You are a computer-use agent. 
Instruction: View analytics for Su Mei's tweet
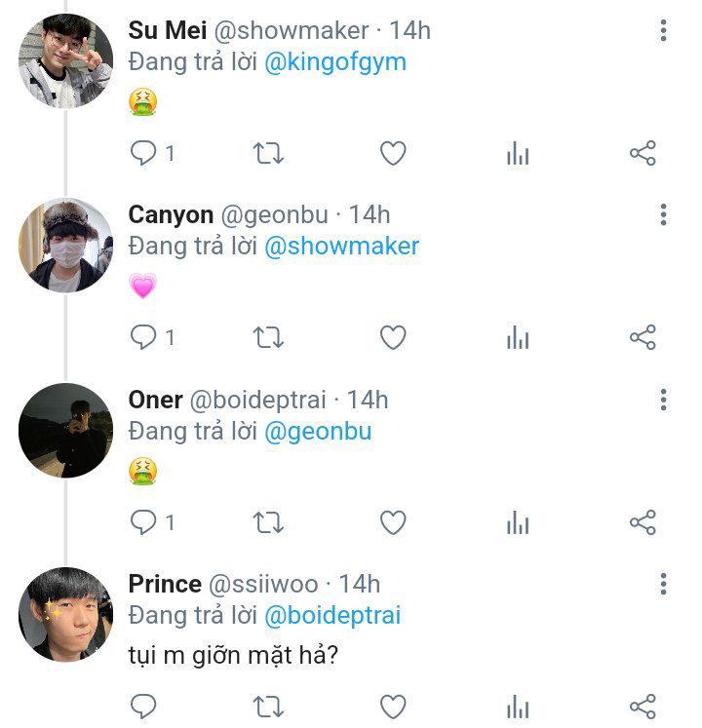[x=518, y=154]
